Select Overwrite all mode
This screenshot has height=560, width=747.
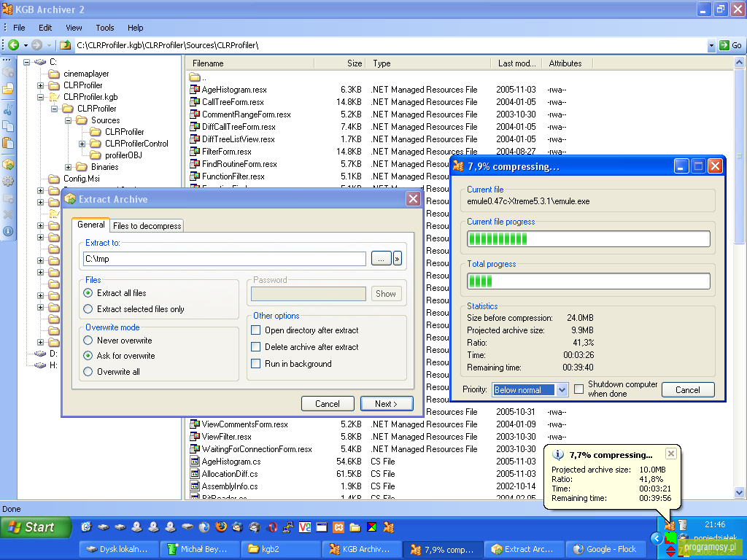[88, 372]
